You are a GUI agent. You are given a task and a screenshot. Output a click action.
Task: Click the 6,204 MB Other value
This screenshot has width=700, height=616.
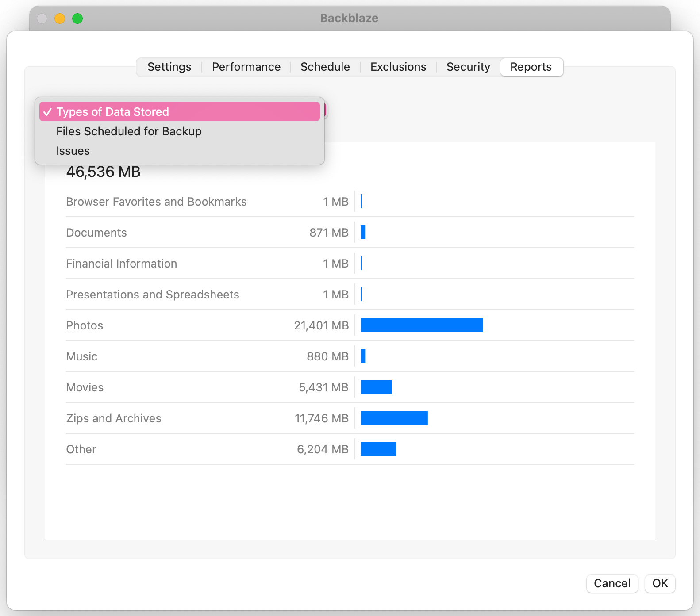click(323, 449)
